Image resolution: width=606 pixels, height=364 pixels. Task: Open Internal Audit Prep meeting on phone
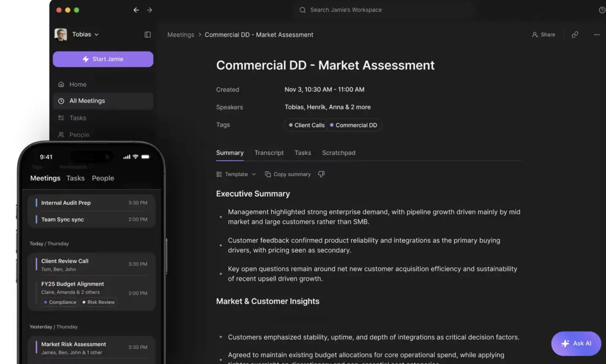pyautogui.click(x=92, y=203)
